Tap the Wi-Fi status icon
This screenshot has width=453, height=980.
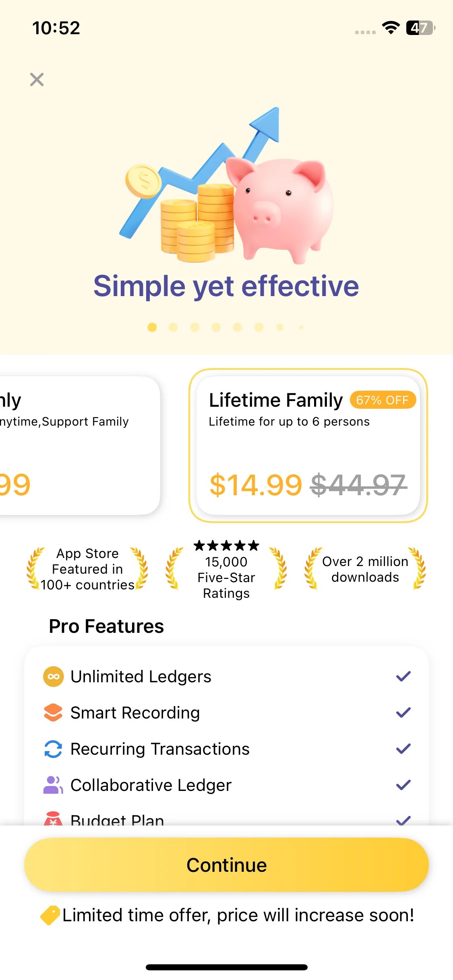[x=391, y=28]
